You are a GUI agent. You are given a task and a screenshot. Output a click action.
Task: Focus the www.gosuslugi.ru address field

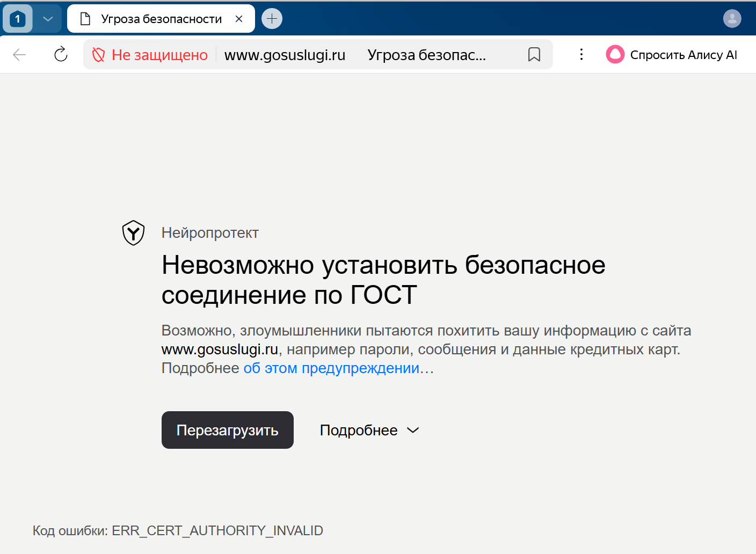point(285,55)
